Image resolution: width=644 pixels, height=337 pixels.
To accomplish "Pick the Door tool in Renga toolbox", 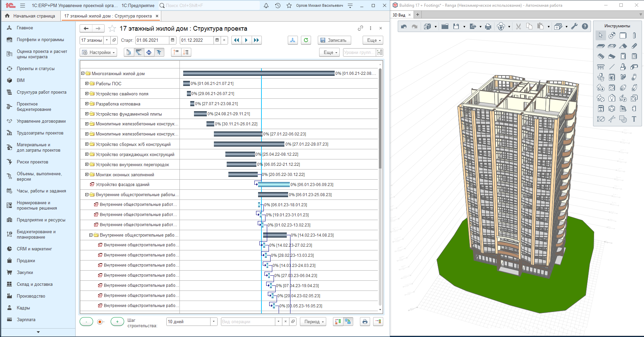I will point(623,56).
